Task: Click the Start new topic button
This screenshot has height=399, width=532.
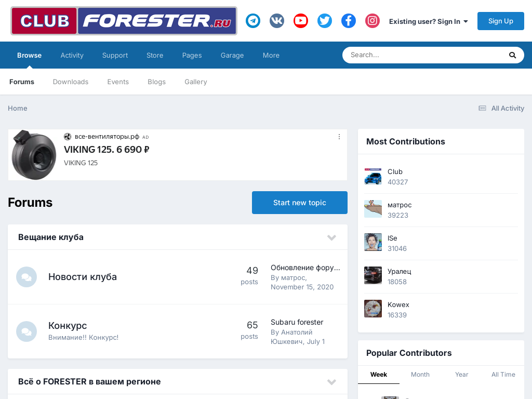Action: click(299, 203)
